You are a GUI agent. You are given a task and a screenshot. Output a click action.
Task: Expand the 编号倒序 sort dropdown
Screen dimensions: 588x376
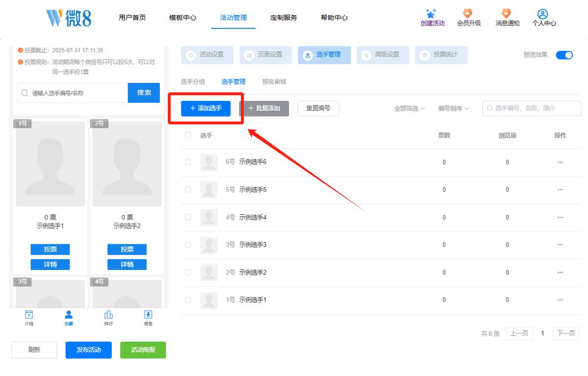point(454,109)
